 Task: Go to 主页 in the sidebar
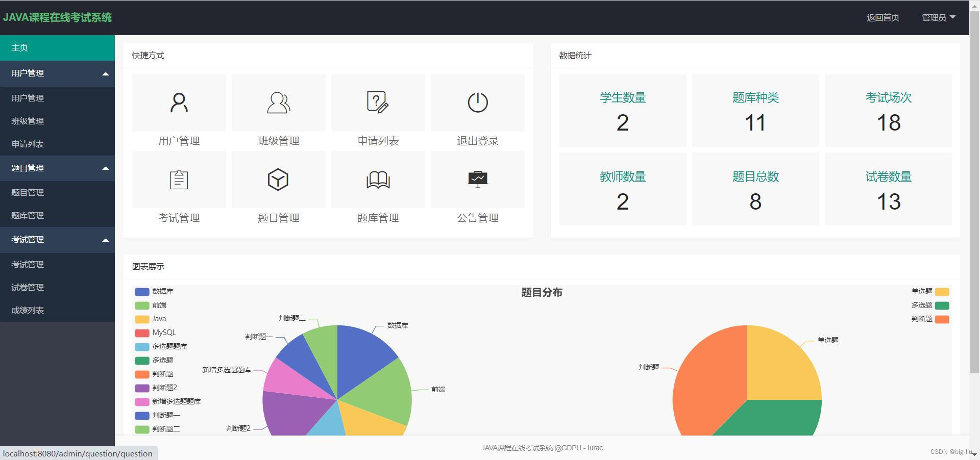tap(57, 48)
